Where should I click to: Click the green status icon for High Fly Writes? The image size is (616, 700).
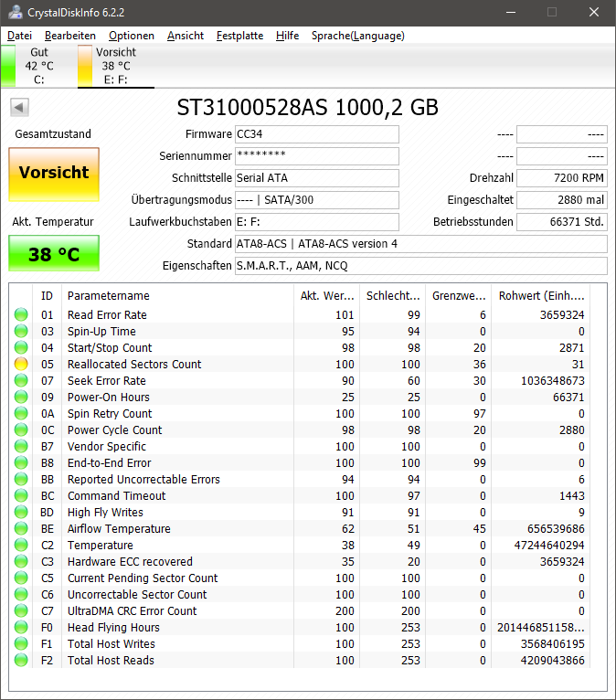click(21, 512)
